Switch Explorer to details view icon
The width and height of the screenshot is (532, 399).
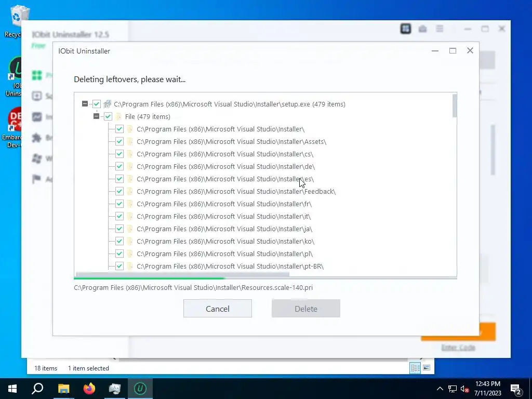click(x=415, y=368)
